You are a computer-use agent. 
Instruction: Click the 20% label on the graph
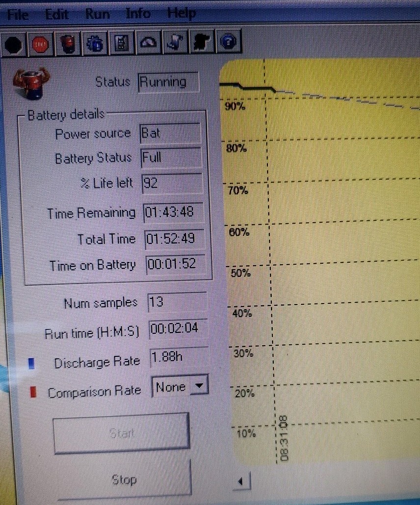[x=245, y=393]
